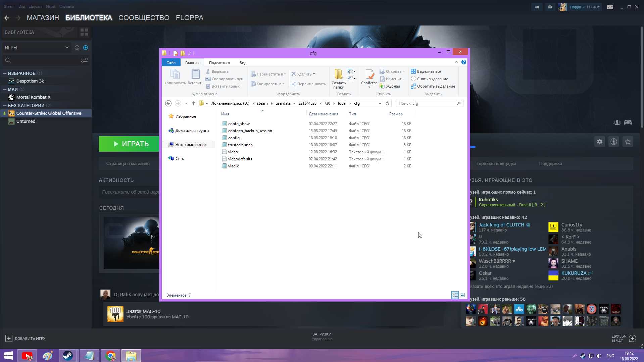Switch Explorer to large icons view
644x362 pixels.
[462, 295]
